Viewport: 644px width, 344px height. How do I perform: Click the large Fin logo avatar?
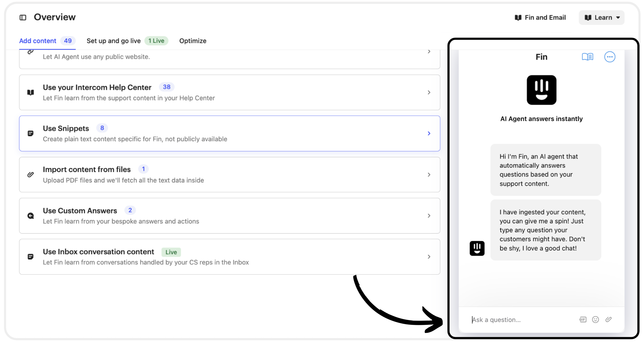tap(542, 90)
